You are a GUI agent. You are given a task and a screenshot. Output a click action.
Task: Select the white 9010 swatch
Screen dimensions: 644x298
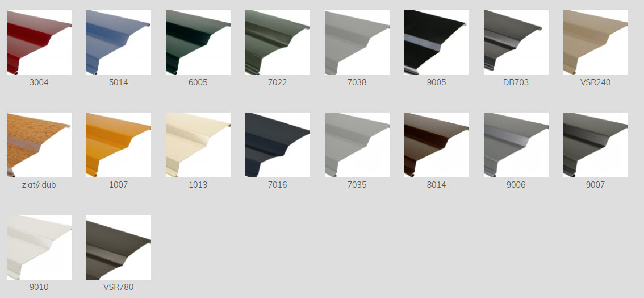(x=39, y=247)
